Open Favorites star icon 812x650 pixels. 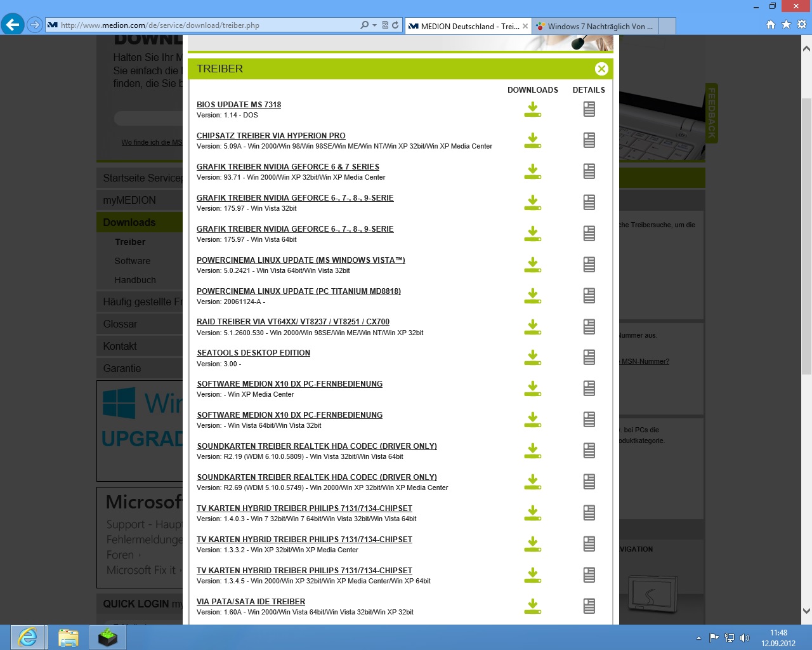(x=787, y=25)
